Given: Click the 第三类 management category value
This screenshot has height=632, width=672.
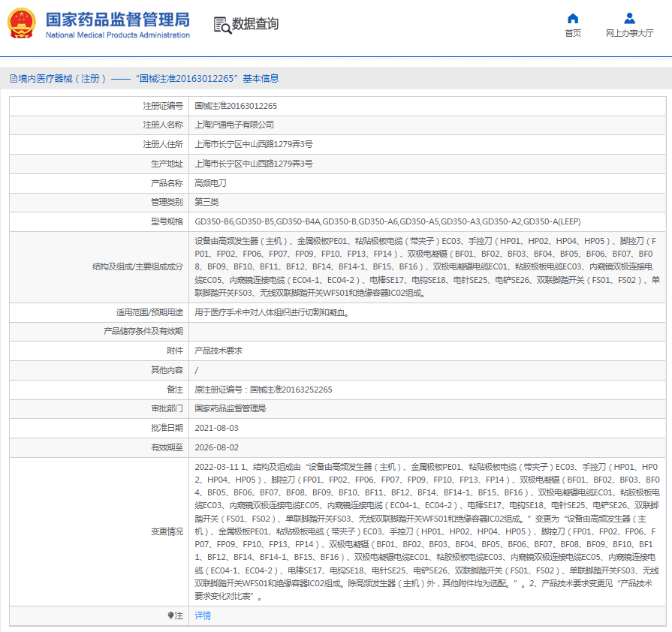Looking at the screenshot, I should pos(206,202).
